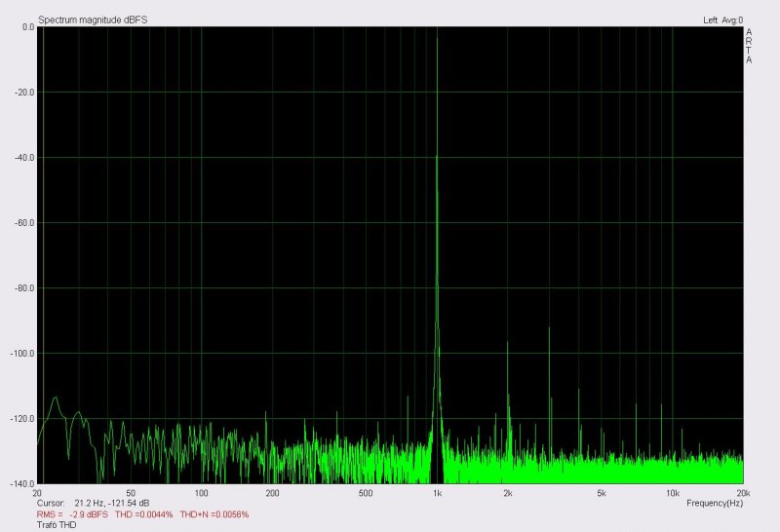Click the 10k x-axis label
780x532 pixels.
[x=673, y=493]
